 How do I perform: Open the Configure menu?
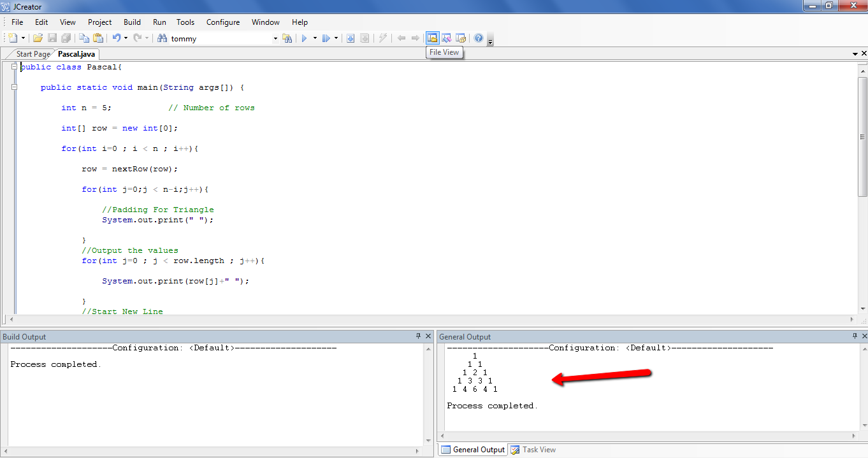[x=223, y=22]
